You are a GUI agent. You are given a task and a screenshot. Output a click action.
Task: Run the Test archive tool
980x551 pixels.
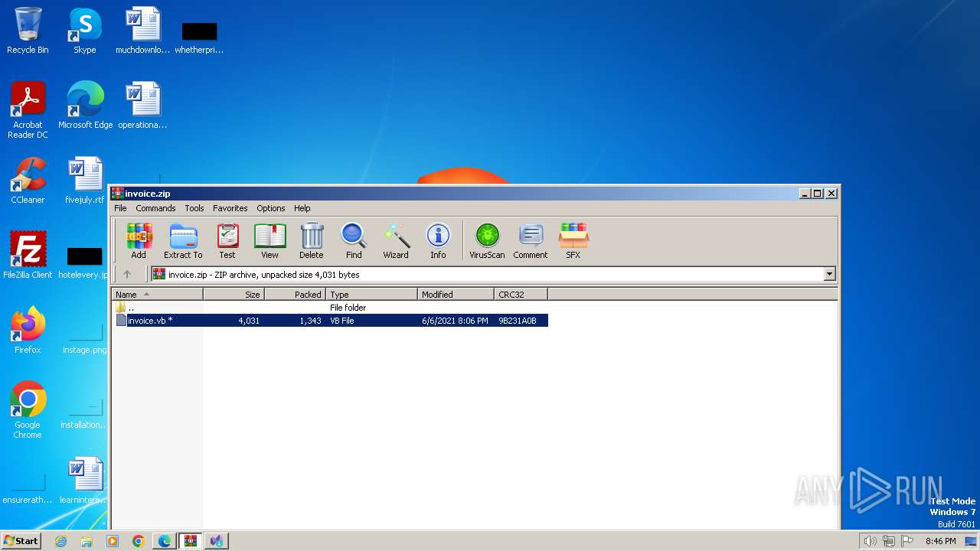[x=227, y=241]
